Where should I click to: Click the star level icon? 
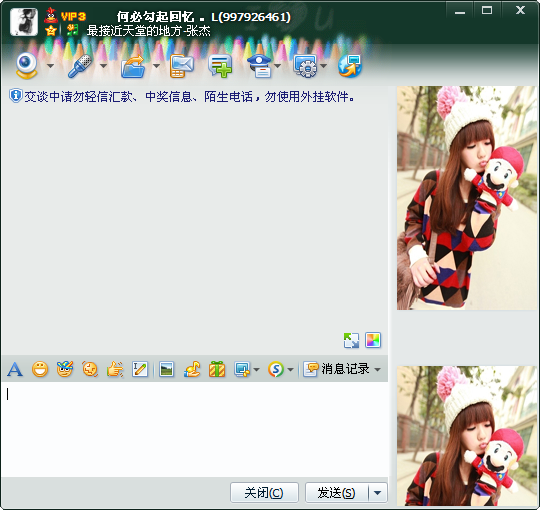point(51,31)
